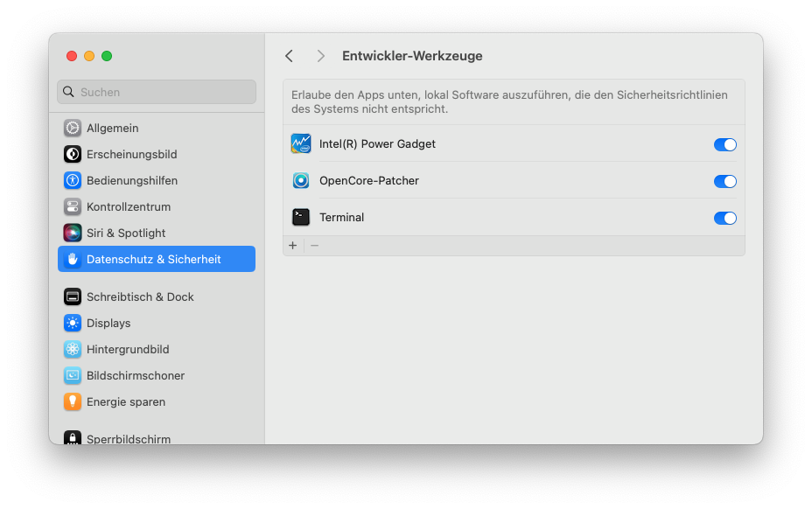
Task: Select the Kontrollzentrum sidebar icon
Action: [x=73, y=207]
